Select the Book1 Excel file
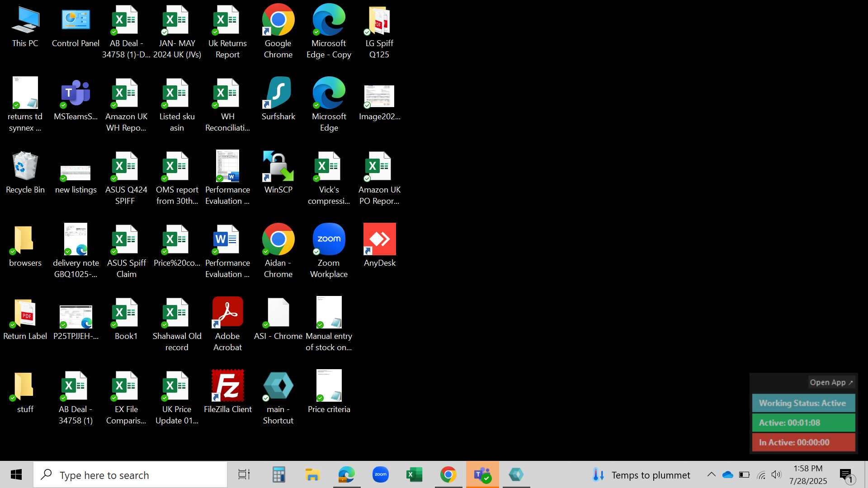 (x=126, y=319)
